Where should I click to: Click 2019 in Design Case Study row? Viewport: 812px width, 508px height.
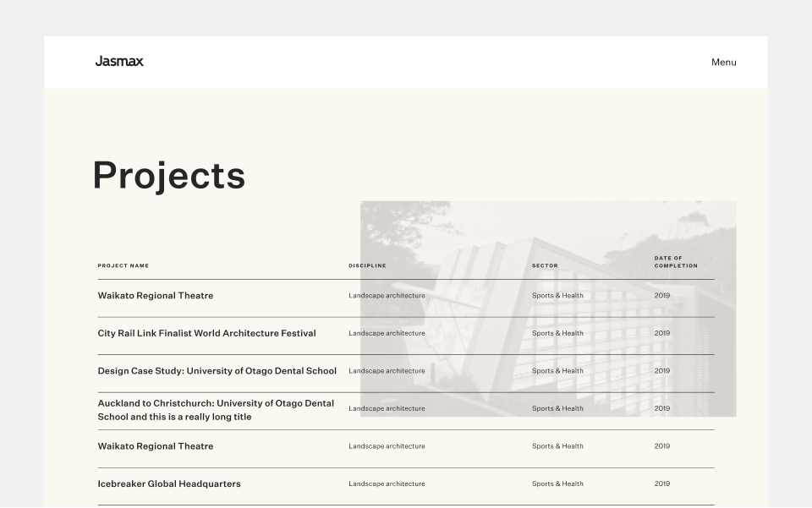click(x=661, y=371)
